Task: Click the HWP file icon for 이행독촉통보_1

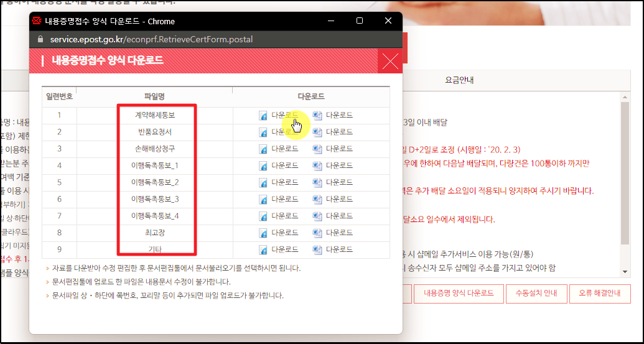Action: [x=263, y=166]
